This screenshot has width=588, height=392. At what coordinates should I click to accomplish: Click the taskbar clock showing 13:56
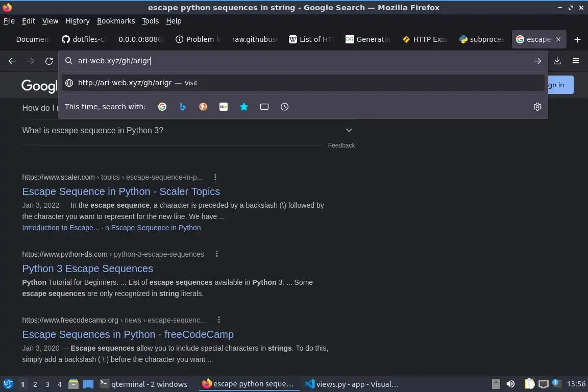(576, 384)
